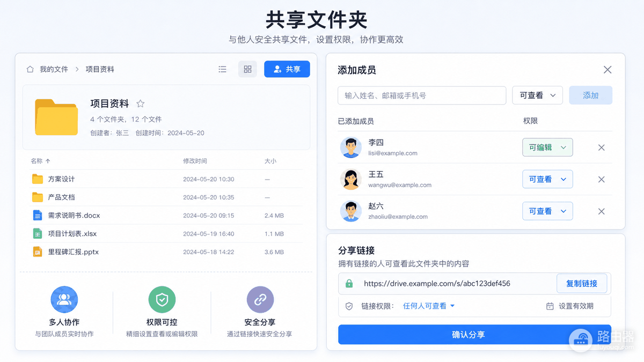
Task: Click the email zhaoliu@example.com
Action: click(398, 217)
